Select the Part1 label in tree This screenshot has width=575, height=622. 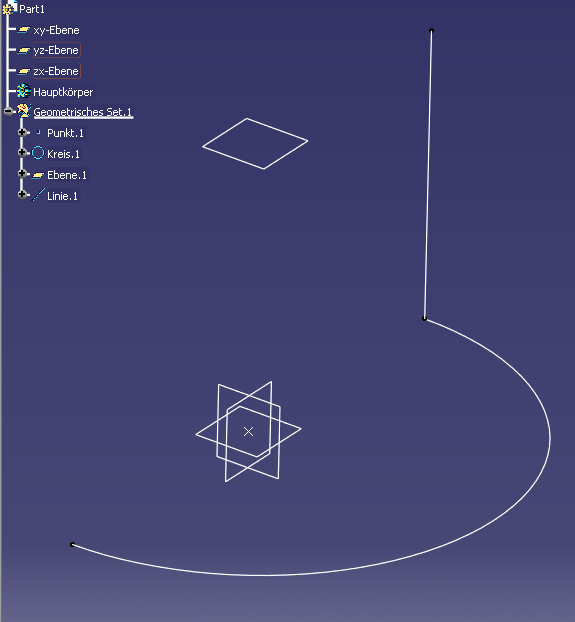point(32,9)
